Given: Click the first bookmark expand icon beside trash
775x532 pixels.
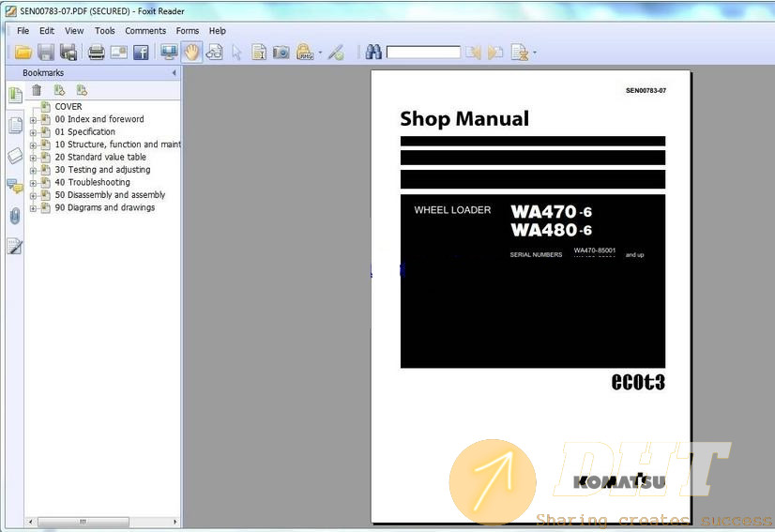Looking at the screenshot, I should coord(59,90).
